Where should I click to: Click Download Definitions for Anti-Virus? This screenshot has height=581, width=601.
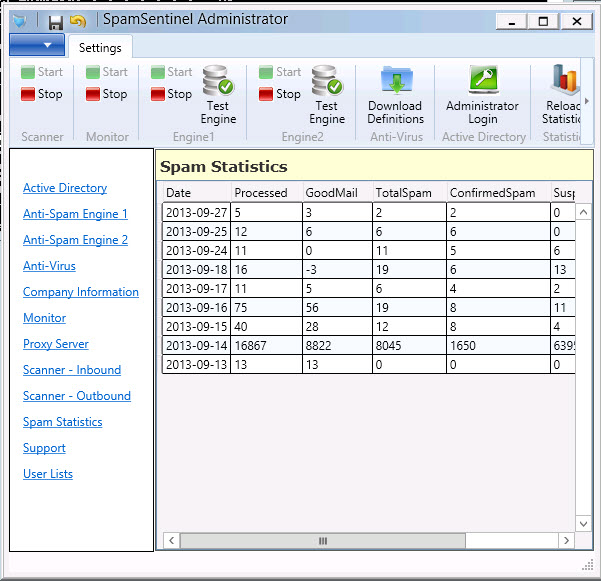click(x=396, y=95)
